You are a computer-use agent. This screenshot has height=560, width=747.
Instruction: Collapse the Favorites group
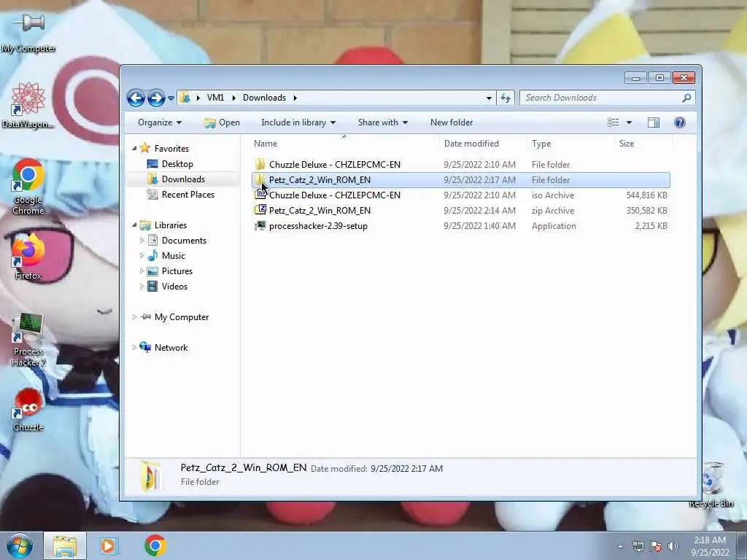[134, 149]
